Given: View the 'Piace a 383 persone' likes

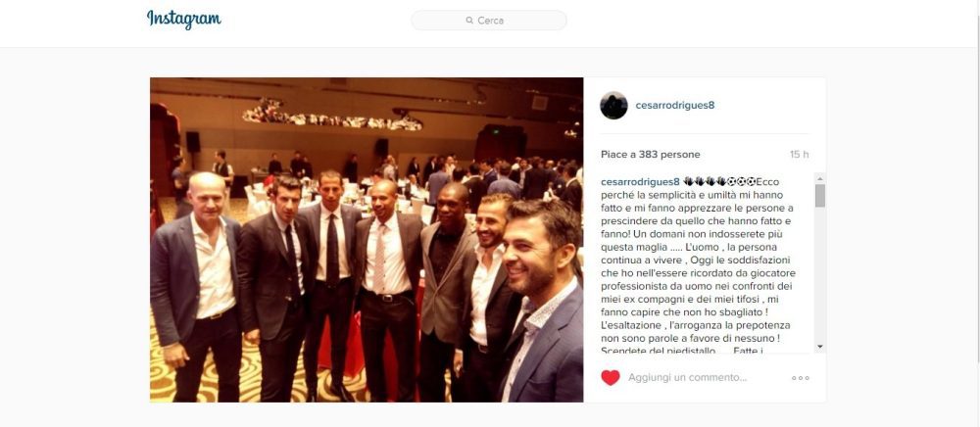Looking at the screenshot, I should pyautogui.click(x=650, y=154).
